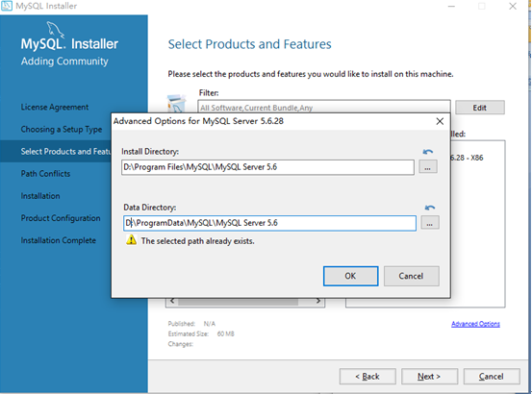Select Choosing a Setup Type step

tap(62, 130)
